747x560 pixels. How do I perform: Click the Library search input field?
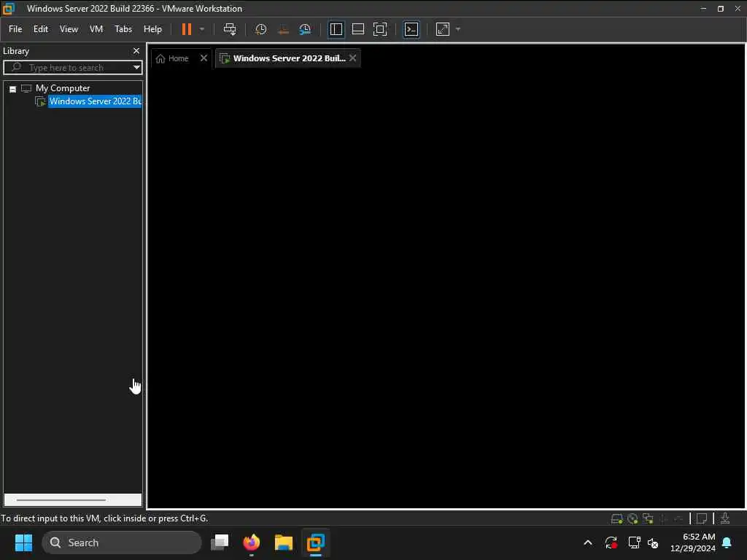pyautogui.click(x=71, y=68)
